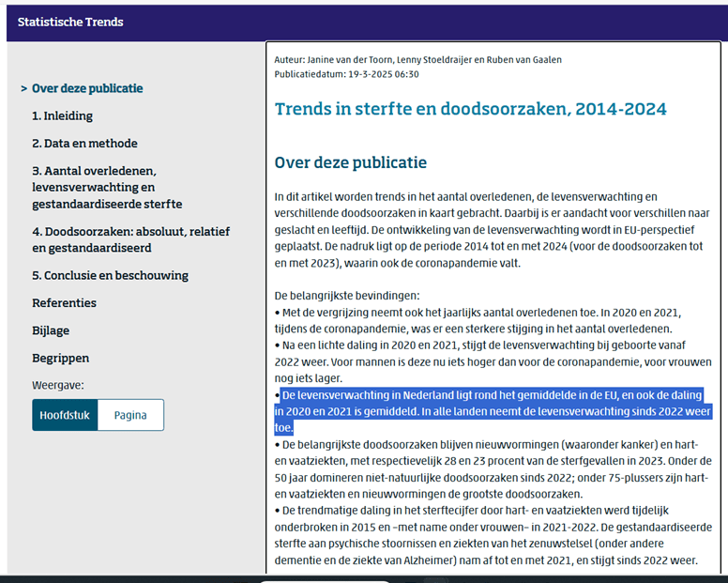The height and width of the screenshot is (583, 728).
Task: Click the Statistische Trends header title
Action: pyautogui.click(x=70, y=22)
